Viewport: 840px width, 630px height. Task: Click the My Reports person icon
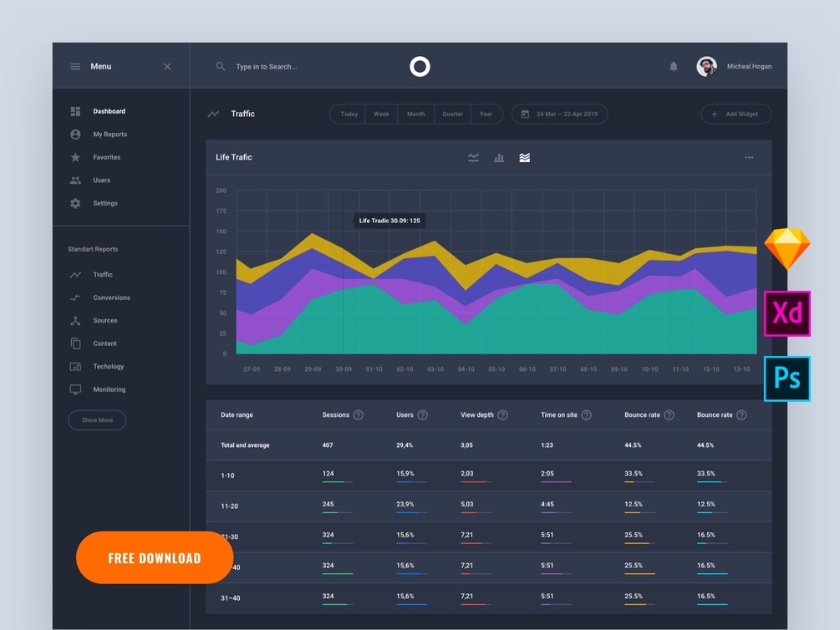75,134
